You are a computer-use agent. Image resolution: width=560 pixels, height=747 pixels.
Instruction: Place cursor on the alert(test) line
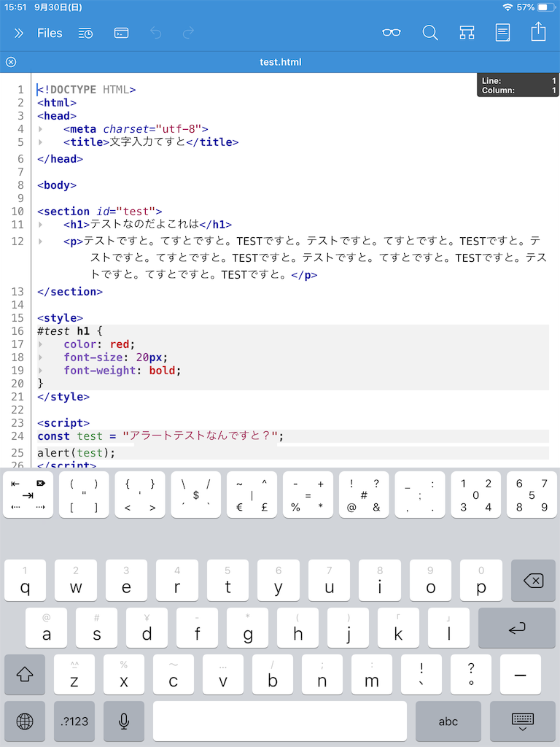point(76,452)
